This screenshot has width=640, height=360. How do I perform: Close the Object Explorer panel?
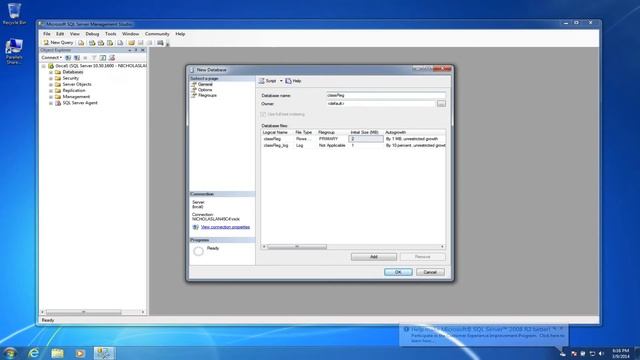[143, 50]
